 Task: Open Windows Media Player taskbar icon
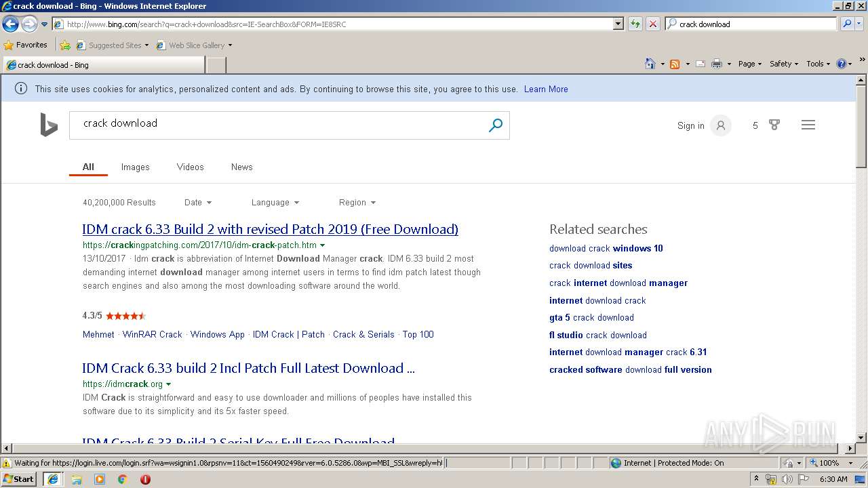tap(100, 479)
